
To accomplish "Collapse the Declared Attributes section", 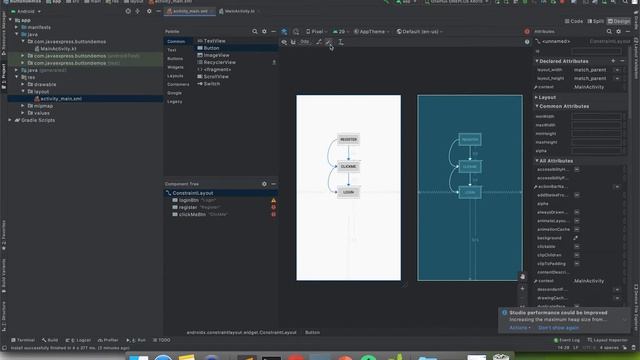I will click(537, 61).
